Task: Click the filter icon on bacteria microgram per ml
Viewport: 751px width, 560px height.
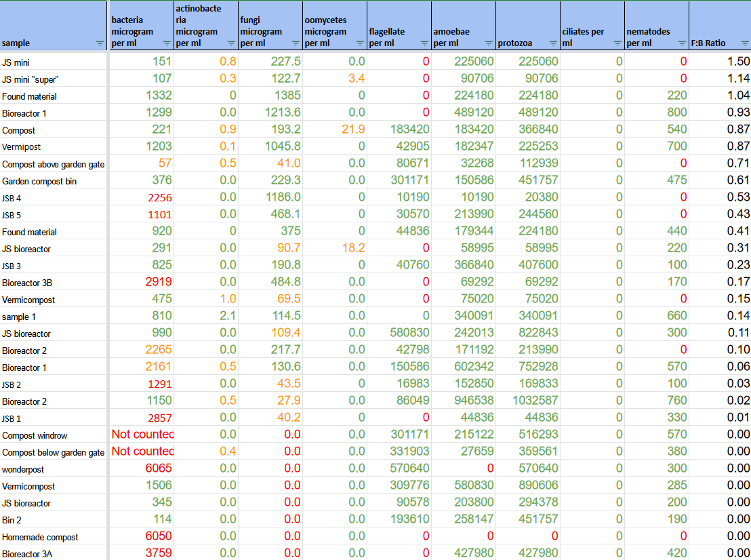Action: pyautogui.click(x=165, y=43)
